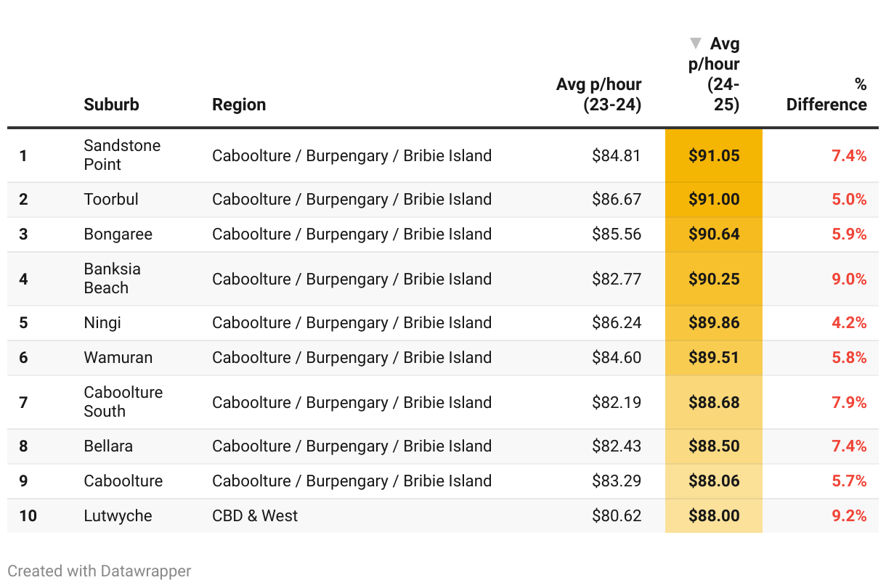886x588 pixels.
Task: Select the Caboolture South suburb cell
Action: (x=123, y=402)
